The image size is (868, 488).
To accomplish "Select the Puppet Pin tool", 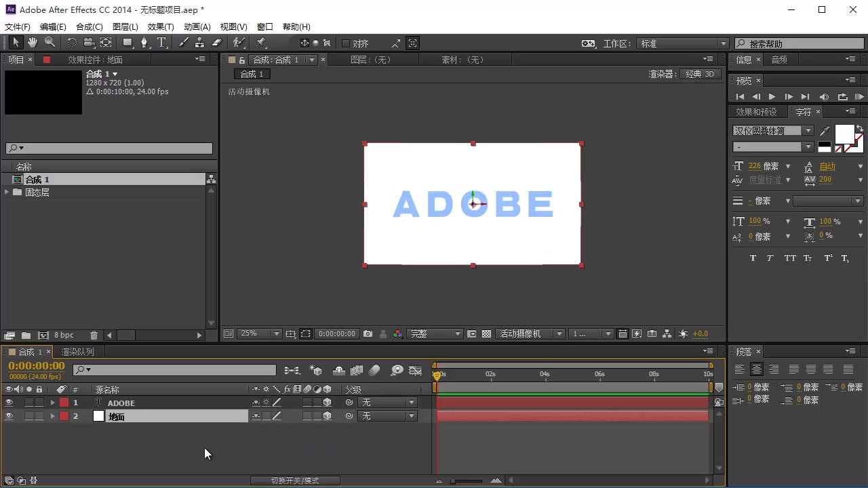I will [x=261, y=43].
